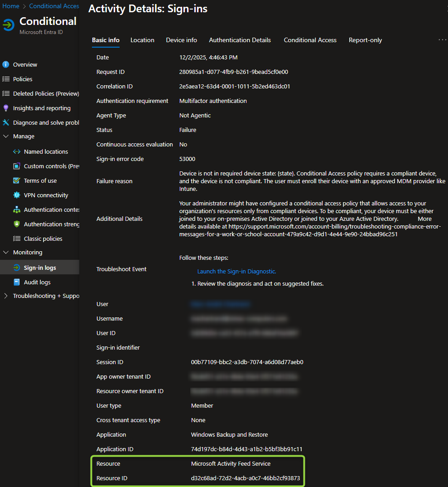The height and width of the screenshot is (487, 448).
Task: Switch to the Conditional Access tab
Action: pos(310,40)
